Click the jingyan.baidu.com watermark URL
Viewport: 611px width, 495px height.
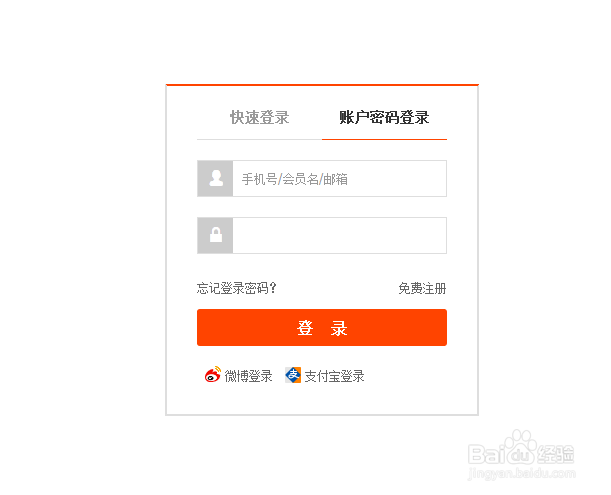(521, 473)
